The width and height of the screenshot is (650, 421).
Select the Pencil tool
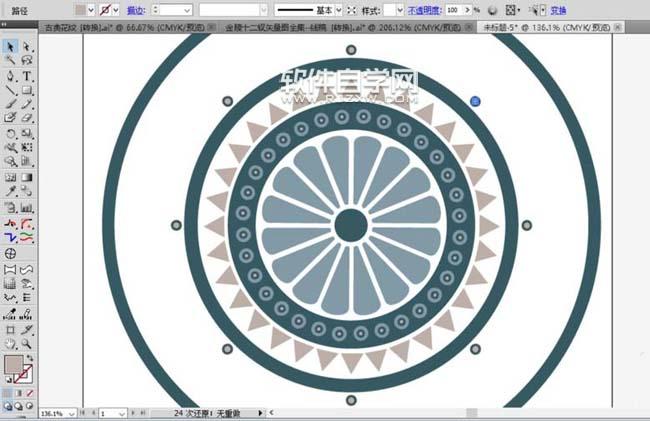(x=27, y=104)
